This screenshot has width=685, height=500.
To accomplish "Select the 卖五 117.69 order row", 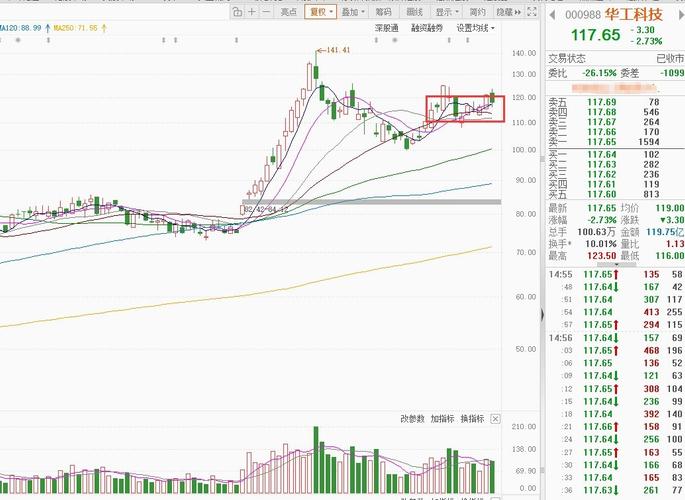I will (x=615, y=103).
